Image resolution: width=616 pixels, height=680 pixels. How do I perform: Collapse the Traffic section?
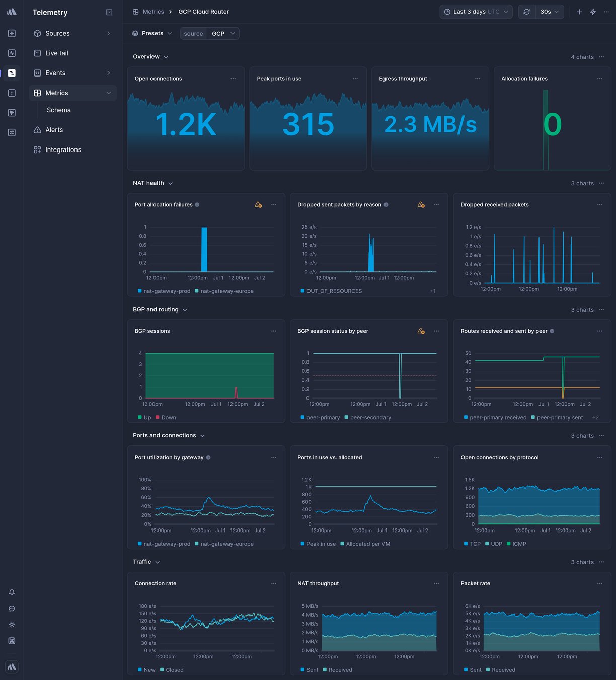146,562
